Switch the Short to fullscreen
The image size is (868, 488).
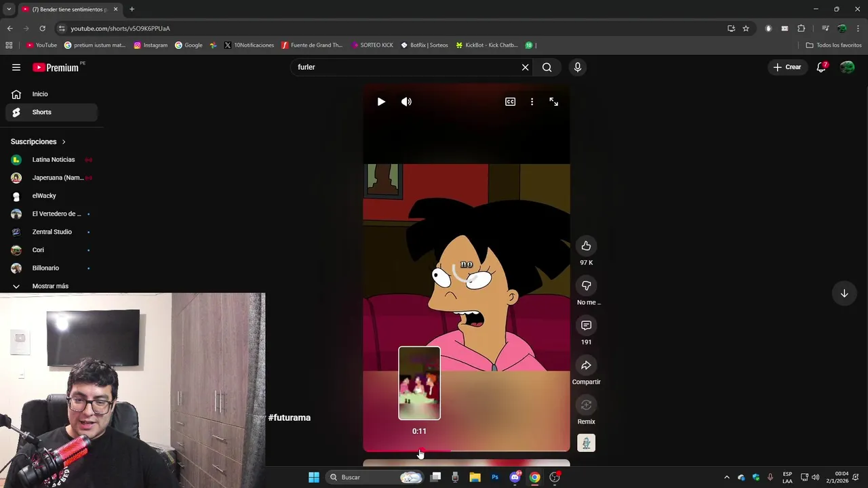pyautogui.click(x=554, y=102)
